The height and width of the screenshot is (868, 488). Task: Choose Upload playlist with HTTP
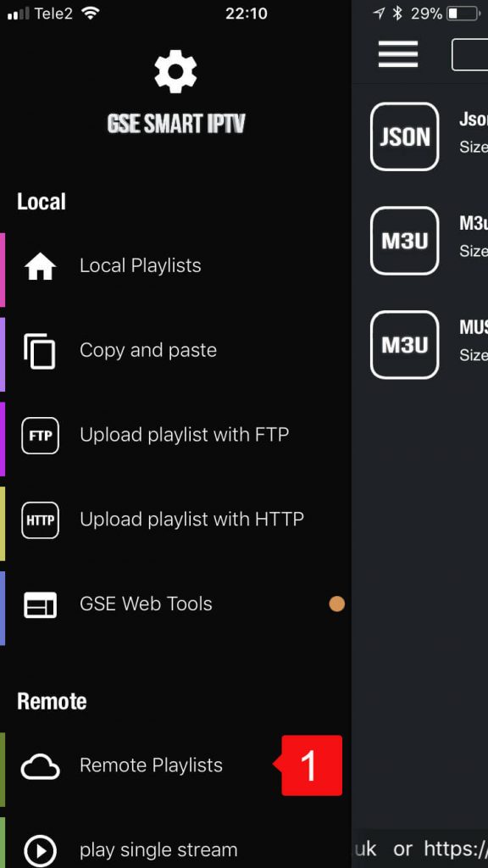click(x=176, y=520)
